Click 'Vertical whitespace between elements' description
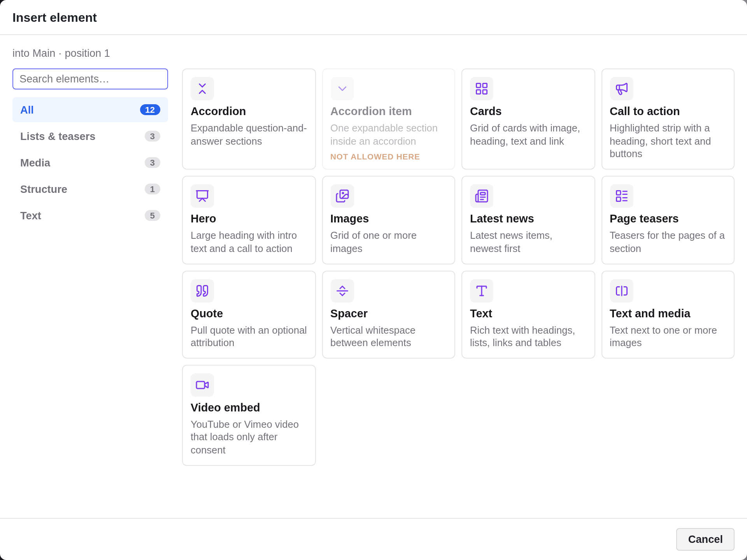Image resolution: width=747 pixels, height=560 pixels. (373, 336)
